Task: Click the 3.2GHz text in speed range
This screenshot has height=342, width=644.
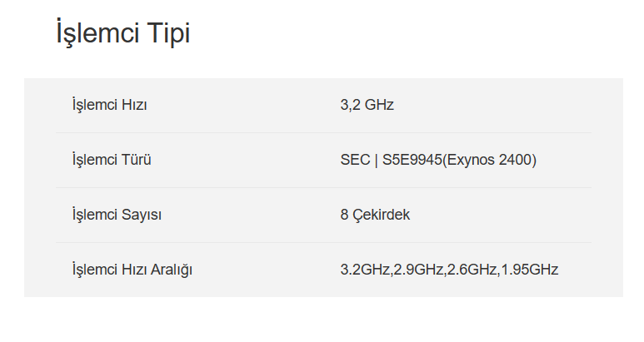Action: coord(365,270)
